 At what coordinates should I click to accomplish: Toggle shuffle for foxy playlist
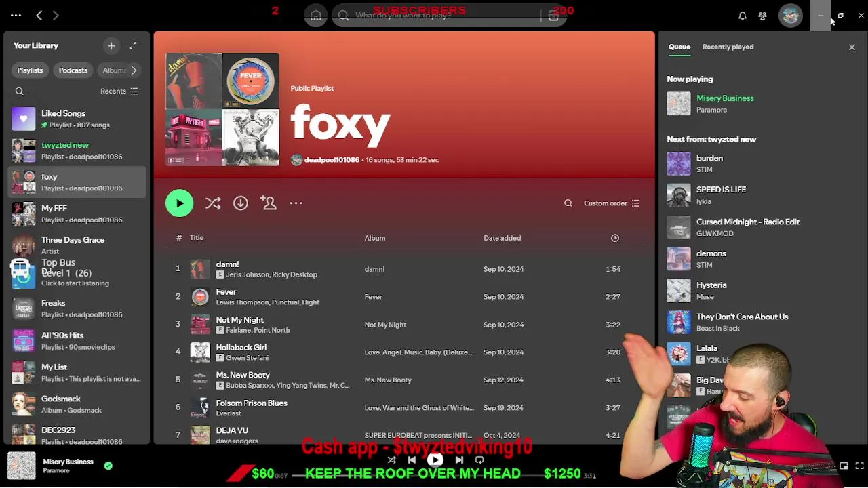213,203
